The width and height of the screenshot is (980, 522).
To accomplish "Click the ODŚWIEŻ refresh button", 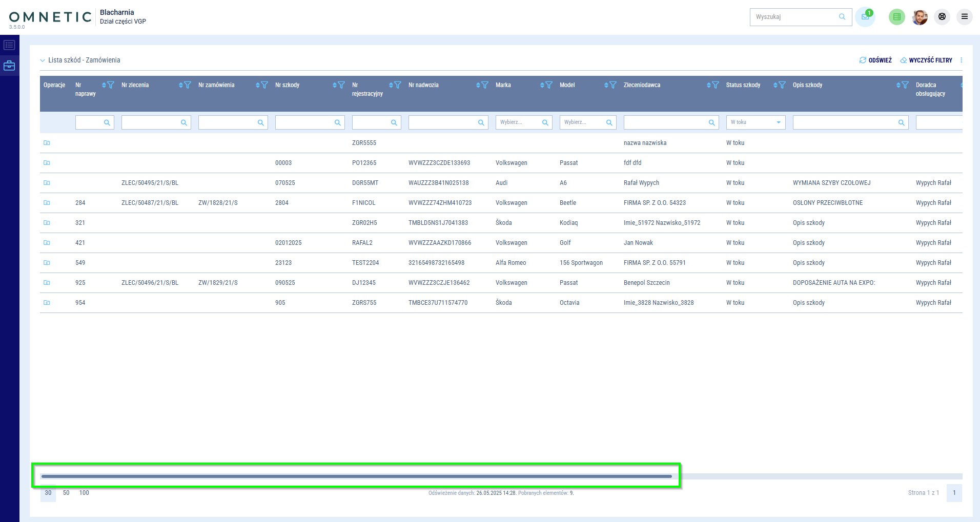I will pos(875,60).
